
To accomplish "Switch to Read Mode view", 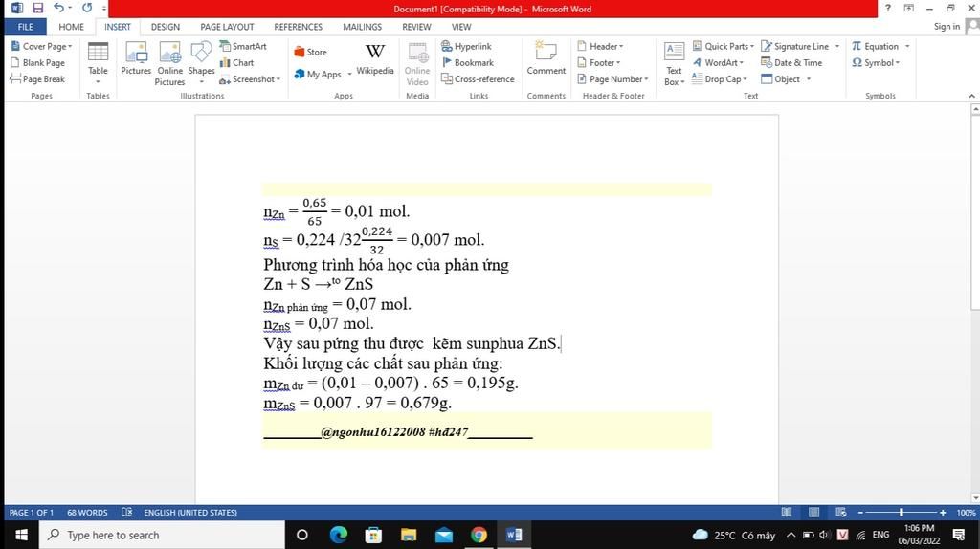I will 787,512.
